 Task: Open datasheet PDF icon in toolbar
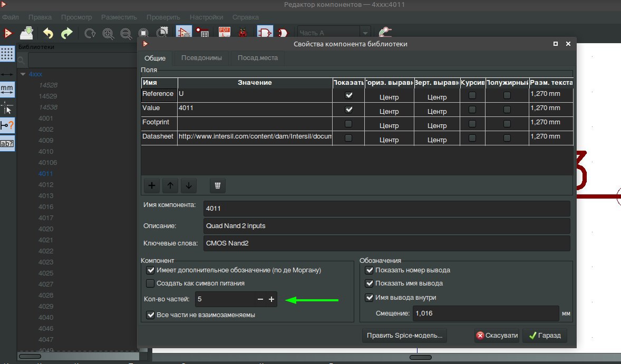pos(225,33)
